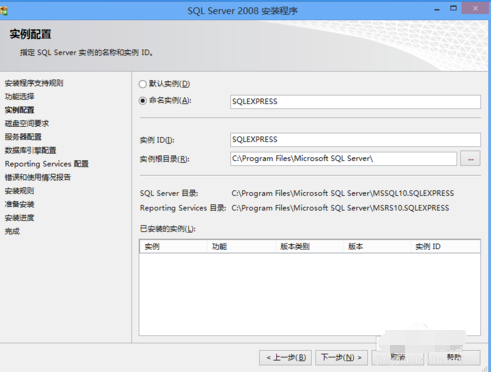The image size is (491, 372).
Task: Click the 命名实例 name field containing SQLEXPRESS
Action: click(x=355, y=102)
